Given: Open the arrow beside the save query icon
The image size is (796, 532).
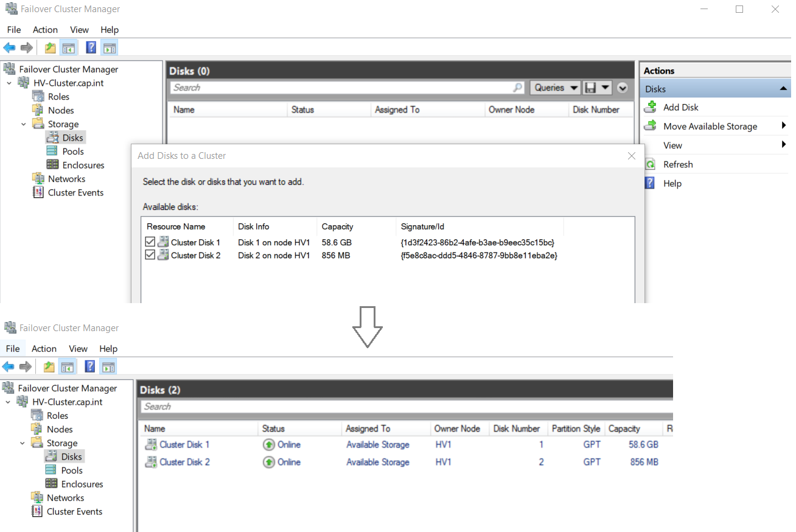Looking at the screenshot, I should pyautogui.click(x=605, y=88).
